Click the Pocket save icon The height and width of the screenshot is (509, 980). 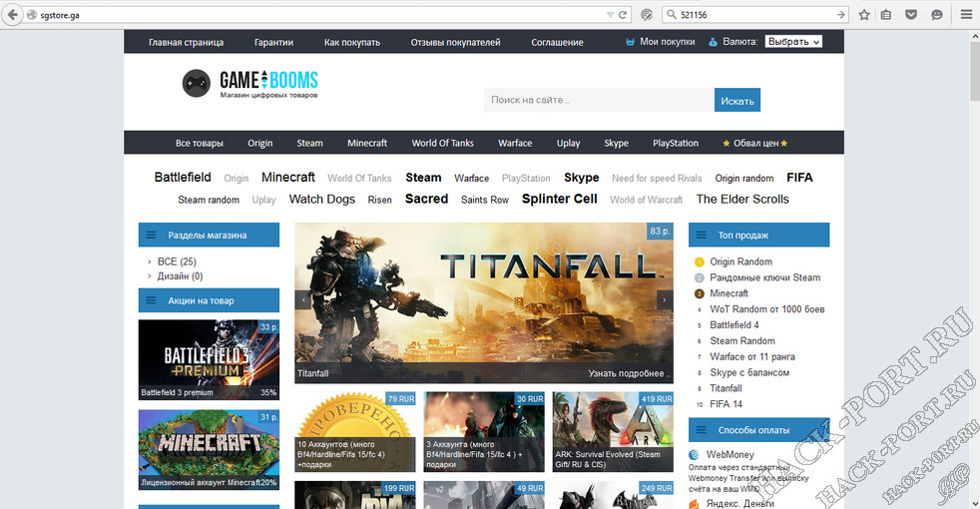[911, 14]
